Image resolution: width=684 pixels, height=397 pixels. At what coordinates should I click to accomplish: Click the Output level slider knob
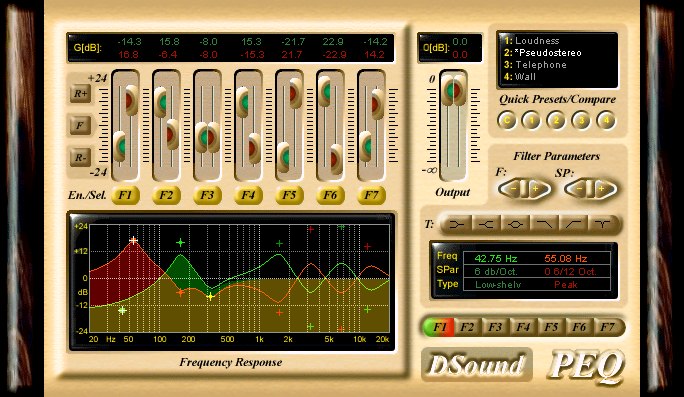(453, 90)
